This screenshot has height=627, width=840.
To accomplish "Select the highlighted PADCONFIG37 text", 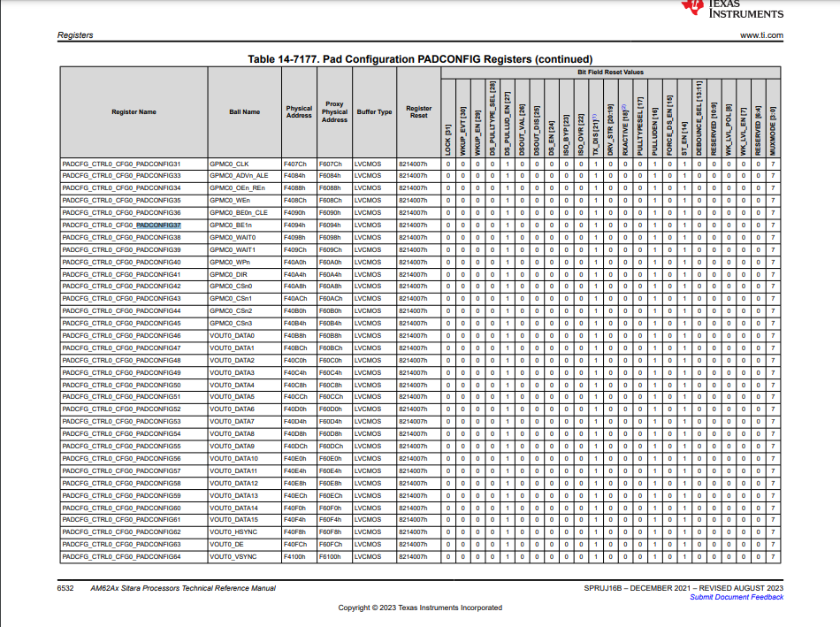I will pyautogui.click(x=158, y=226).
